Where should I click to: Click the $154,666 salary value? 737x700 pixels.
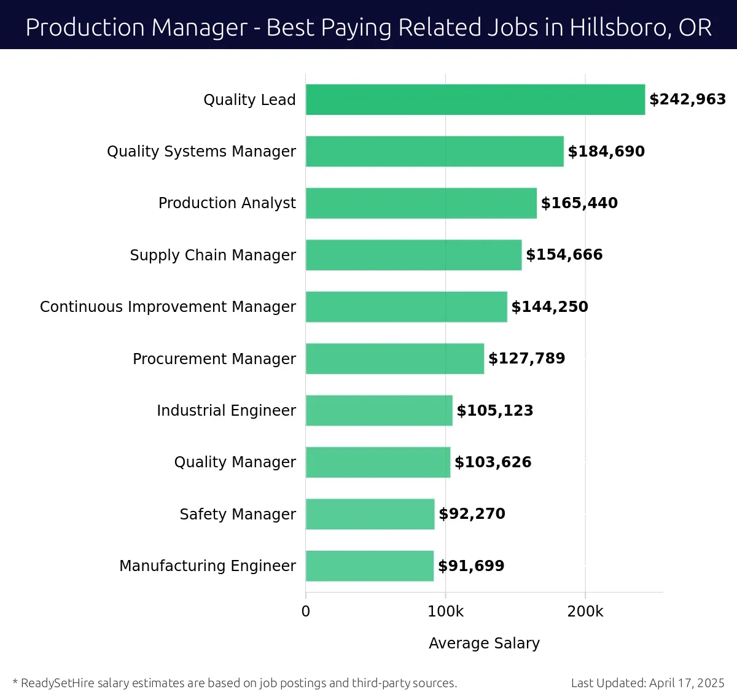point(564,255)
